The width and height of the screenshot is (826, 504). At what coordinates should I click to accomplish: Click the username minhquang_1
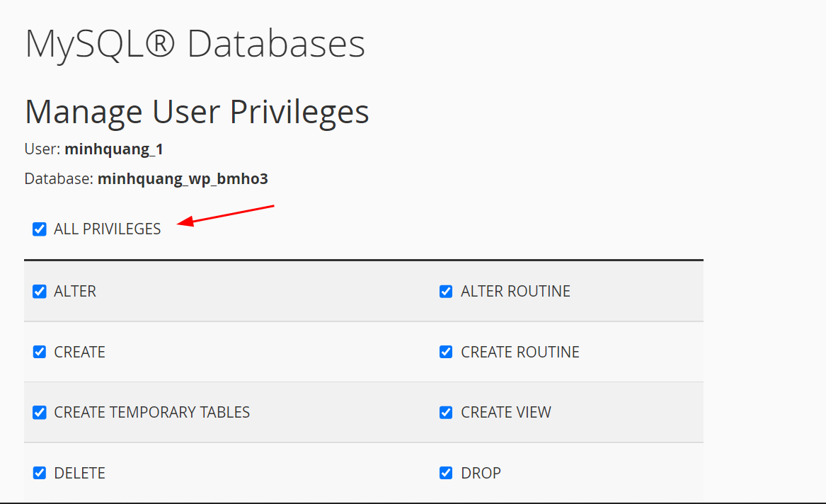coord(114,149)
